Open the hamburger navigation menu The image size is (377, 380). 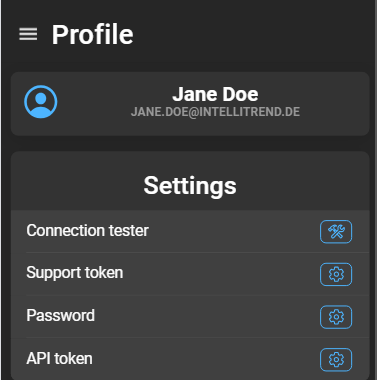(28, 34)
